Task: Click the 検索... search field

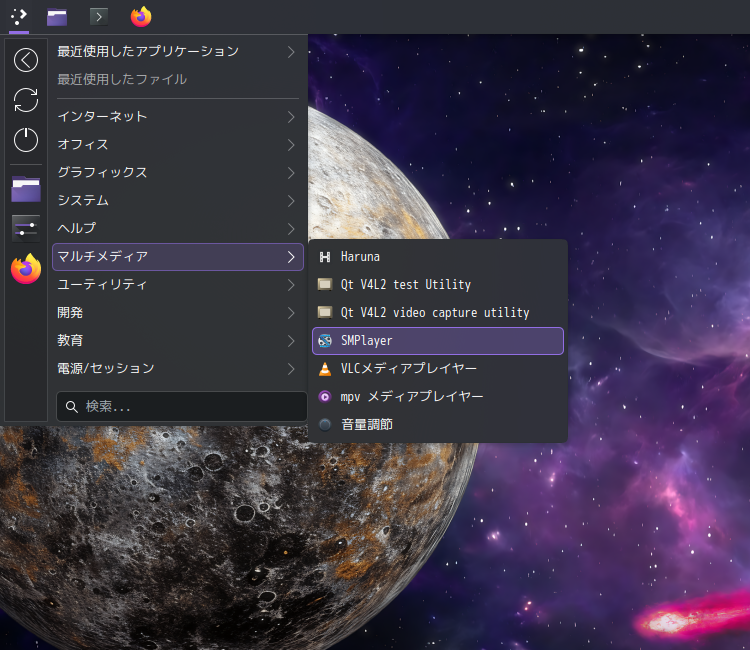Action: pyautogui.click(x=182, y=407)
